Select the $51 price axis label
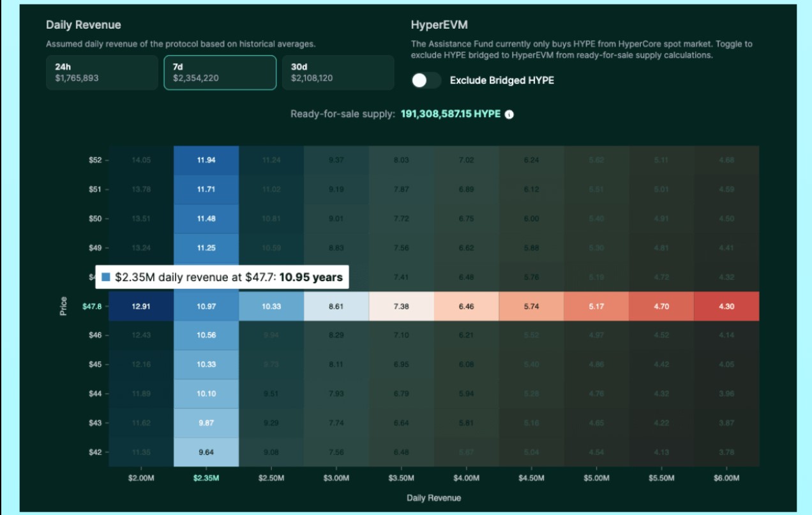This screenshot has width=812, height=515. (x=95, y=190)
